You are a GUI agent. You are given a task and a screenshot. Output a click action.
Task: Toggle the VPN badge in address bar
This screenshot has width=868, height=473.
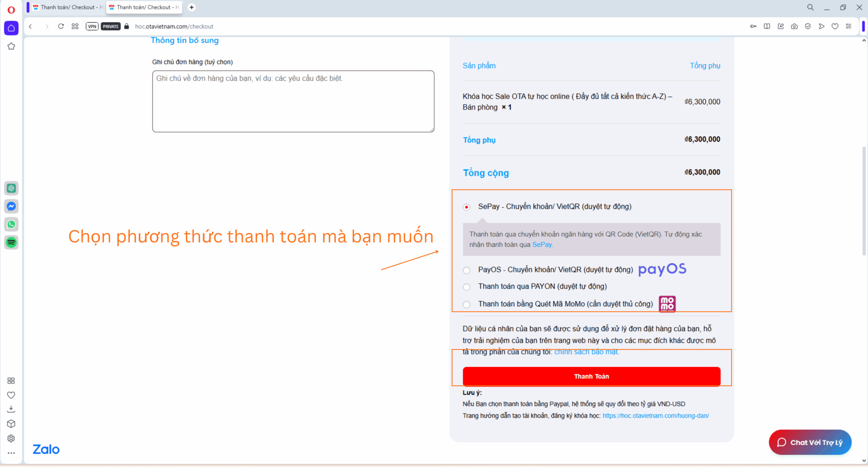[x=92, y=26]
